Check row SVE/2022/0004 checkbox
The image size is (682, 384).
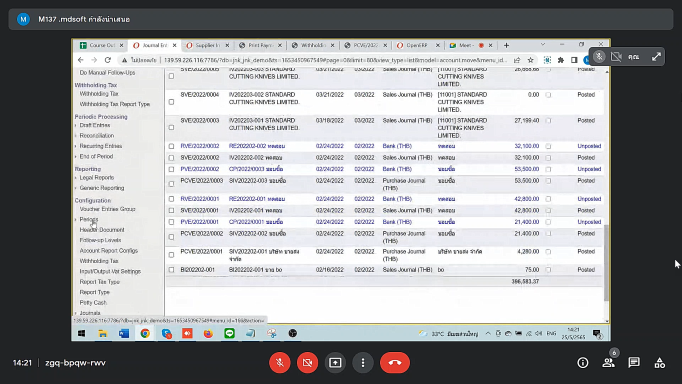click(171, 102)
